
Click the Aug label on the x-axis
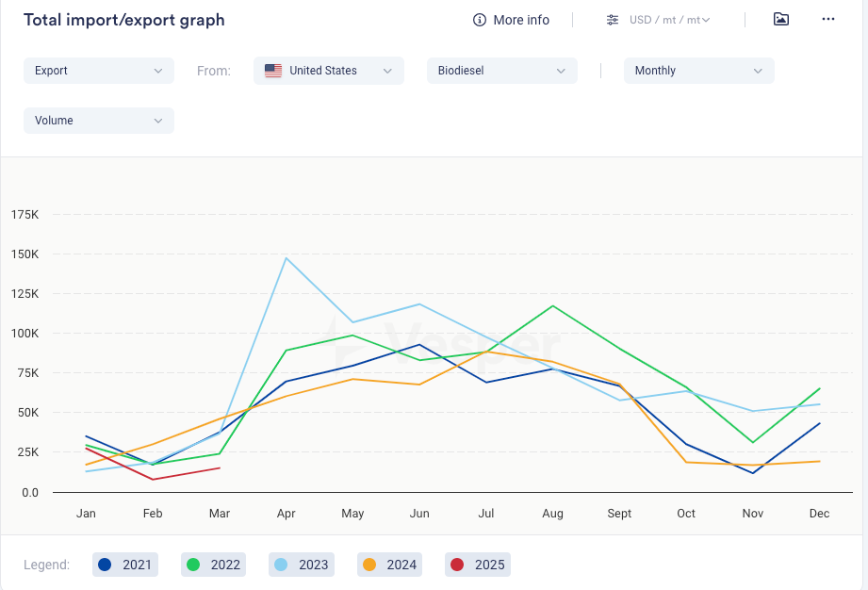click(x=552, y=514)
